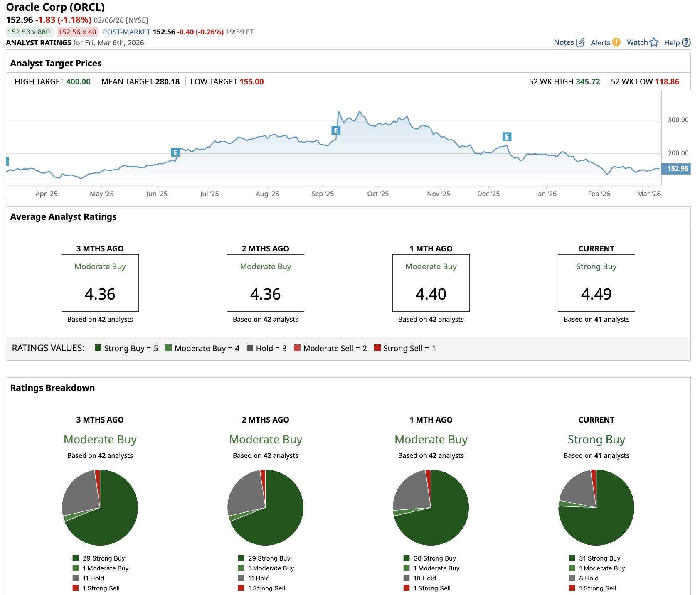Click the current ratings pie chart
Image resolution: width=700 pixels, height=595 pixels.
[x=596, y=507]
